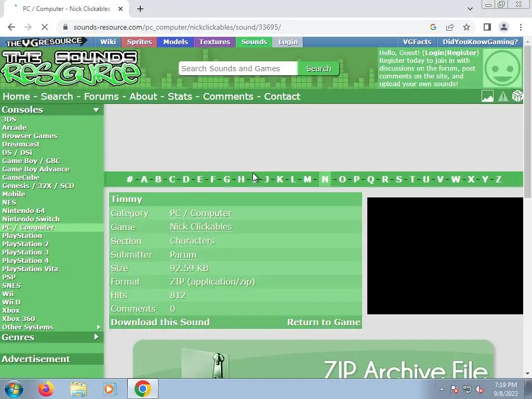Image resolution: width=532 pixels, height=399 pixels.
Task: Open Chrome three-dot menu
Action: point(521,27)
